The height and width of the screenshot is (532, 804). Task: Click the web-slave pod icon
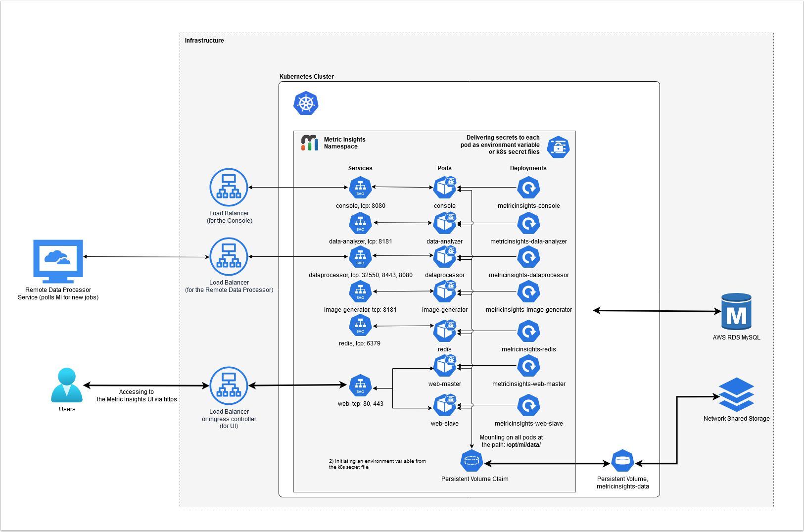coord(445,405)
